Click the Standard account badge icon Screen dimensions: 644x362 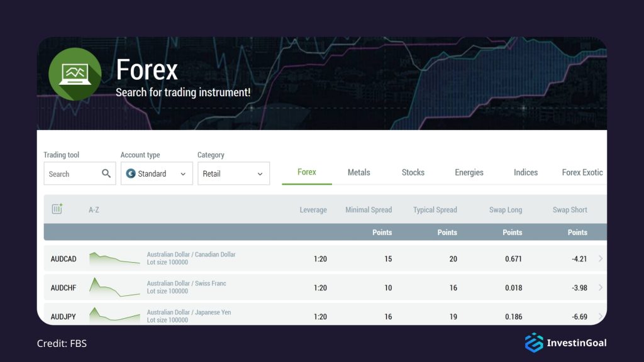tap(130, 173)
